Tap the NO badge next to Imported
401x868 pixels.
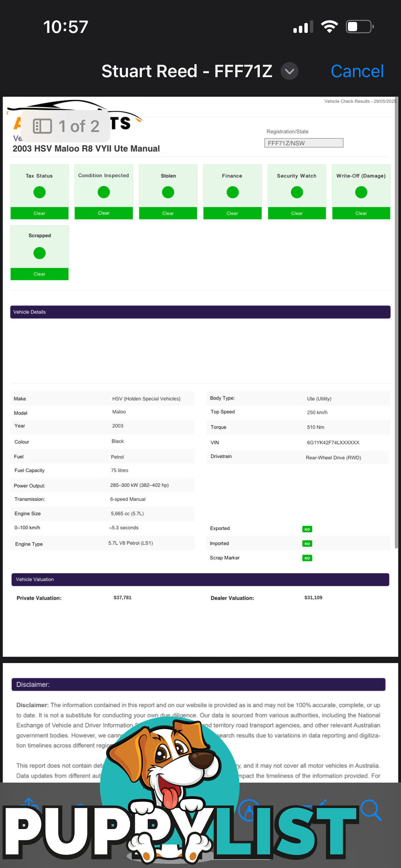[307, 544]
